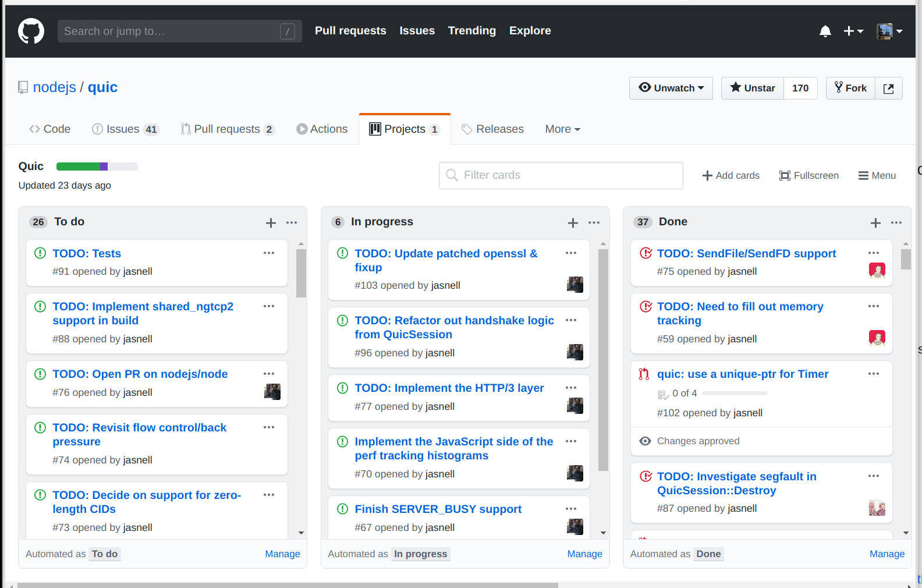This screenshot has height=588, width=922.
Task: Click the fork external link icon
Action: click(889, 88)
